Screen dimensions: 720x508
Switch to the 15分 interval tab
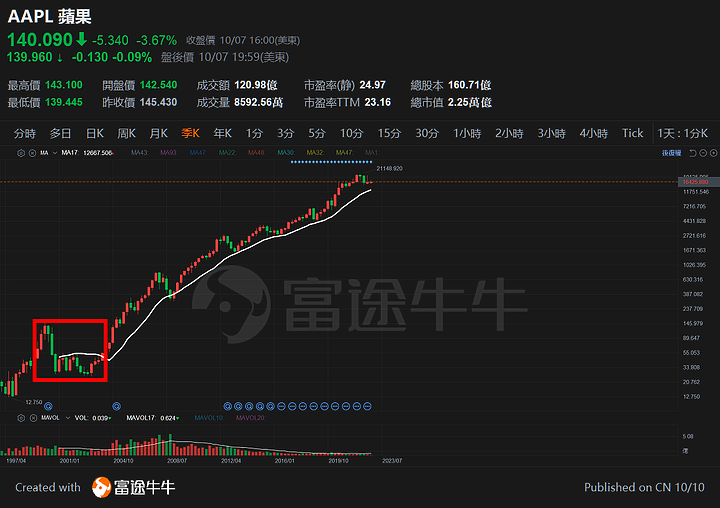[389, 134]
